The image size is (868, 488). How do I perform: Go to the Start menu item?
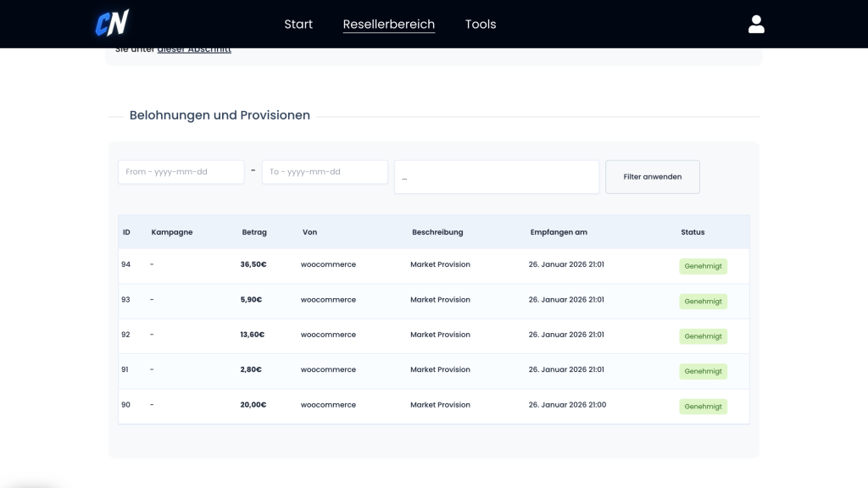298,24
